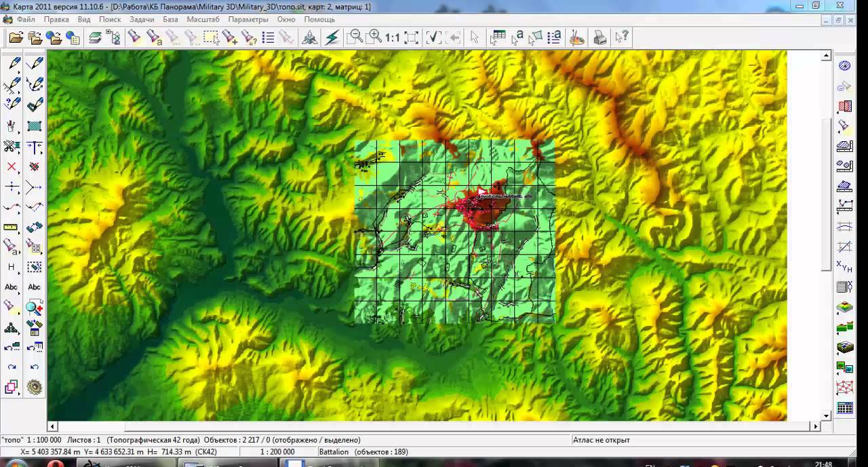The height and width of the screenshot is (467, 868).
Task: Click the bullet list icon in top toolbar
Action: [x=268, y=37]
